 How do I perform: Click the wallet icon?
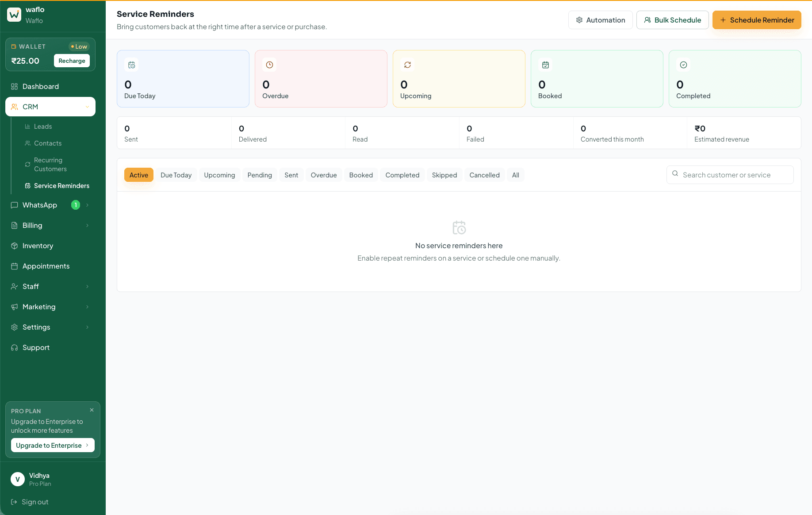[14, 46]
